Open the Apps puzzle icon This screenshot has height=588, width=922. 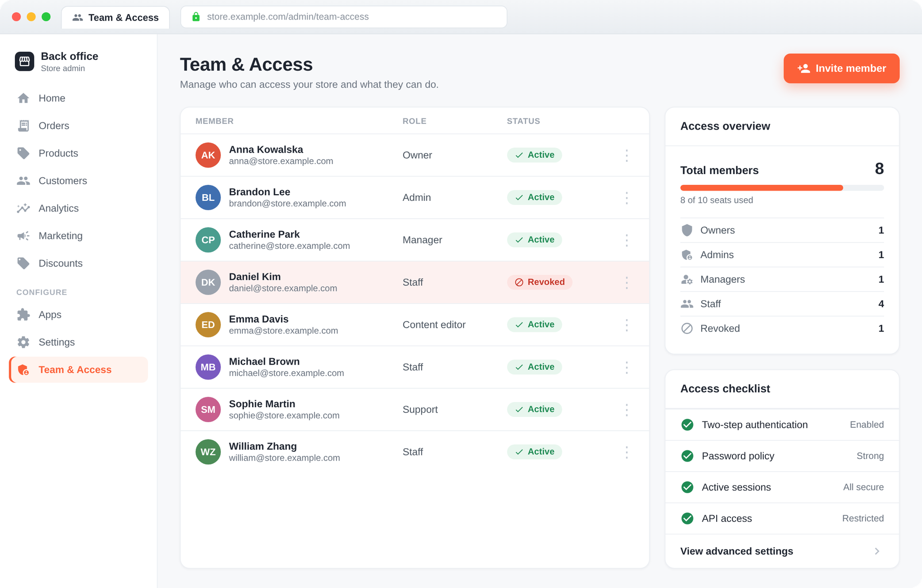(24, 314)
